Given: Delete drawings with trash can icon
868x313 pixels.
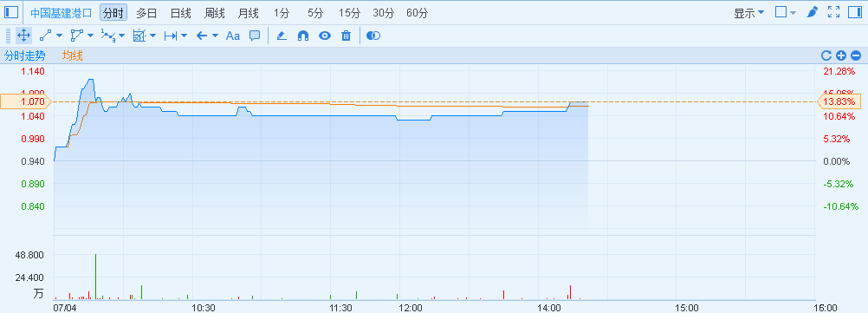Looking at the screenshot, I should [x=346, y=36].
